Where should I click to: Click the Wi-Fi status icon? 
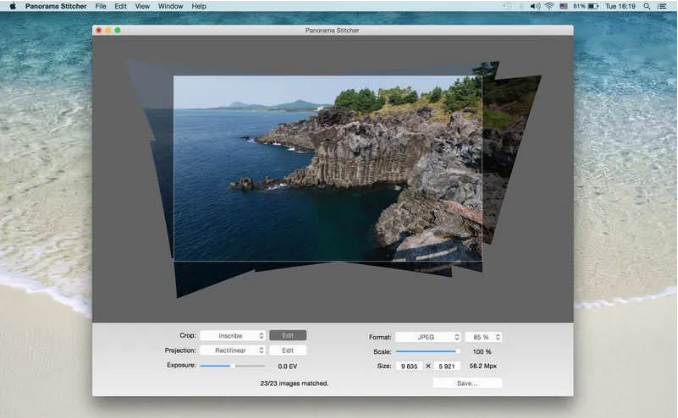click(x=549, y=6)
